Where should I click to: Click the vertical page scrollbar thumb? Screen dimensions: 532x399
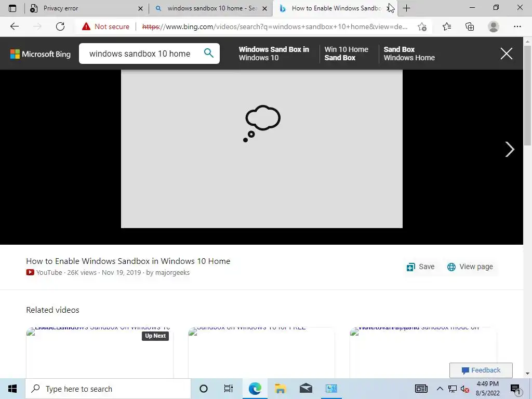coord(527,95)
